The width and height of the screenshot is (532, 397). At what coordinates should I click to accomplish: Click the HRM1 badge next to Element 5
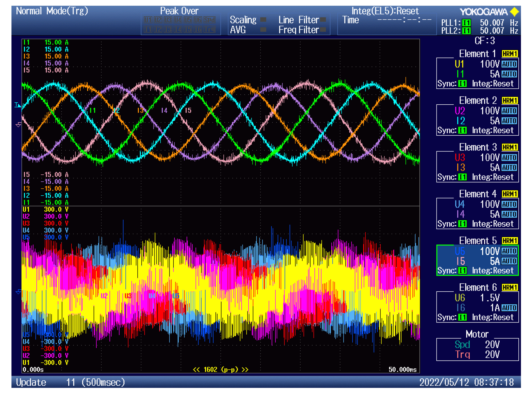pos(509,241)
